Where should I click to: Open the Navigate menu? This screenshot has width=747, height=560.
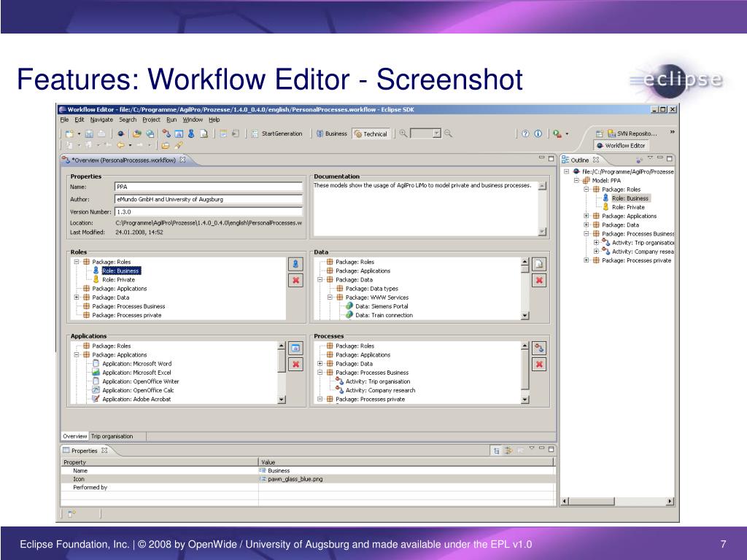[101, 120]
